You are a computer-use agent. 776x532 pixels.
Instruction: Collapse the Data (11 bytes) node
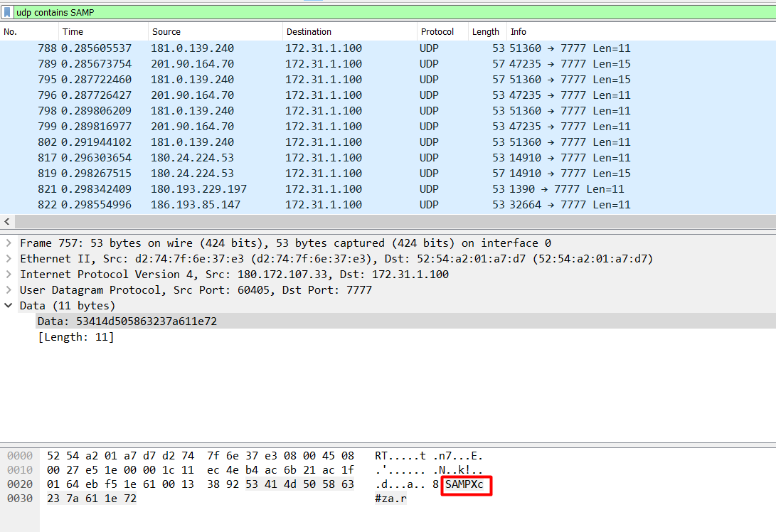(9, 305)
